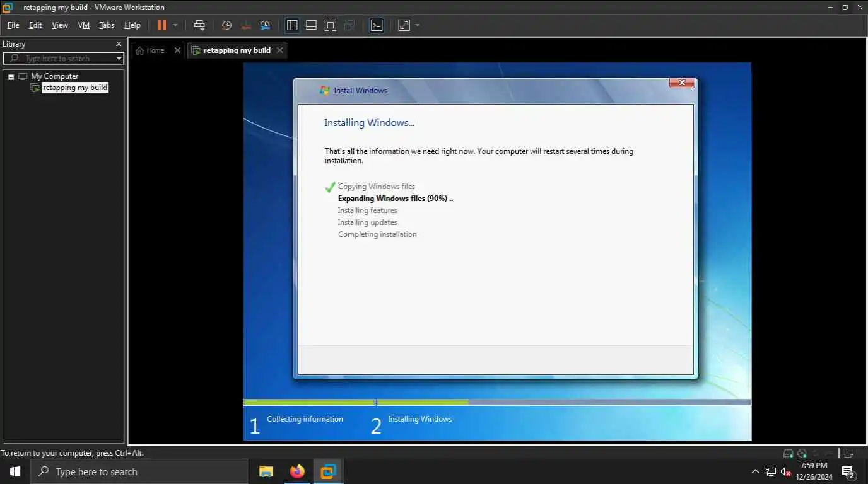Click the taskbar search box
The height and width of the screenshot is (484, 868).
coord(139,471)
